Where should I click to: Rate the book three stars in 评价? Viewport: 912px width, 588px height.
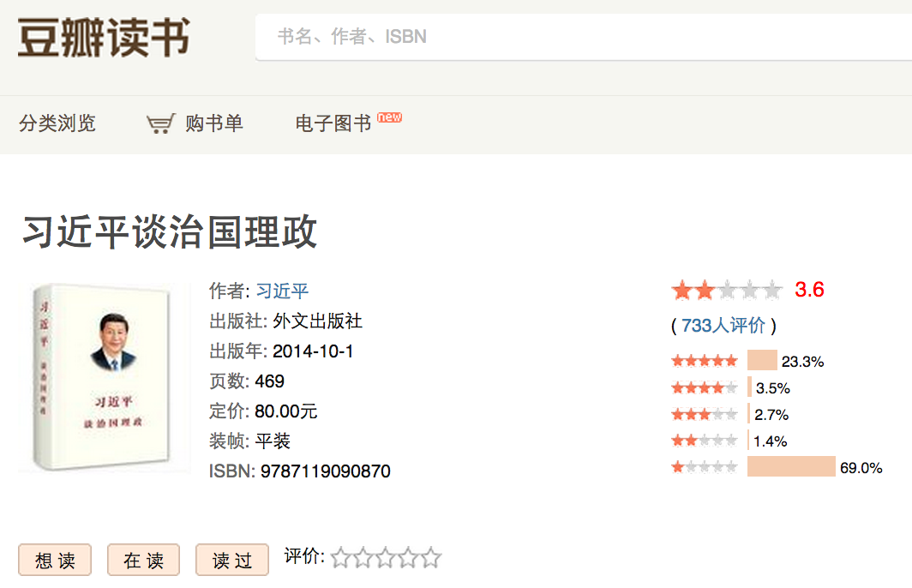click(x=386, y=558)
